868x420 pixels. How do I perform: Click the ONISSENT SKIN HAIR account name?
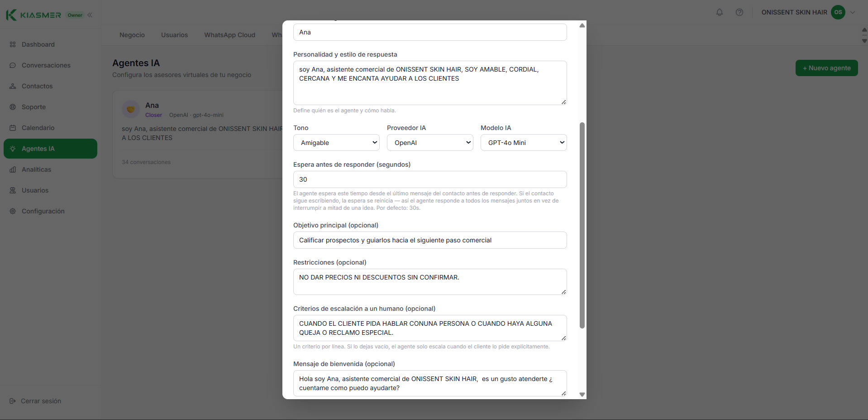click(x=794, y=12)
